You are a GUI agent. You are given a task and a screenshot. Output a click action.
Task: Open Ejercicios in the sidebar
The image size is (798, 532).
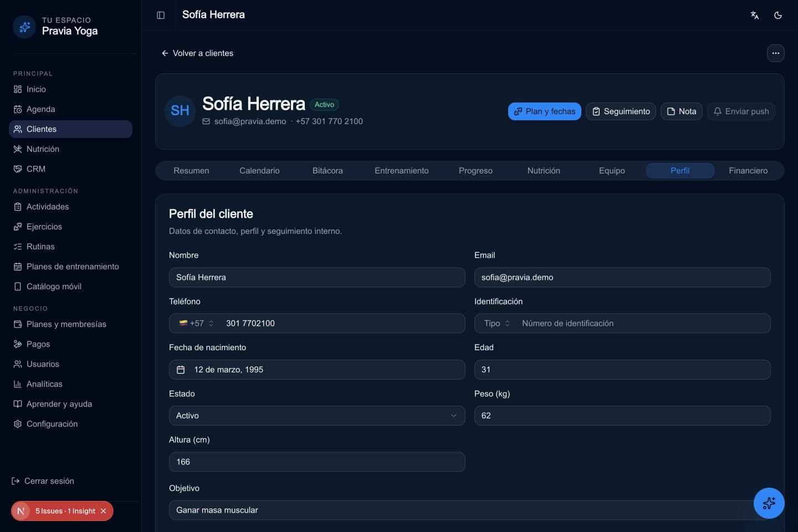(70, 227)
